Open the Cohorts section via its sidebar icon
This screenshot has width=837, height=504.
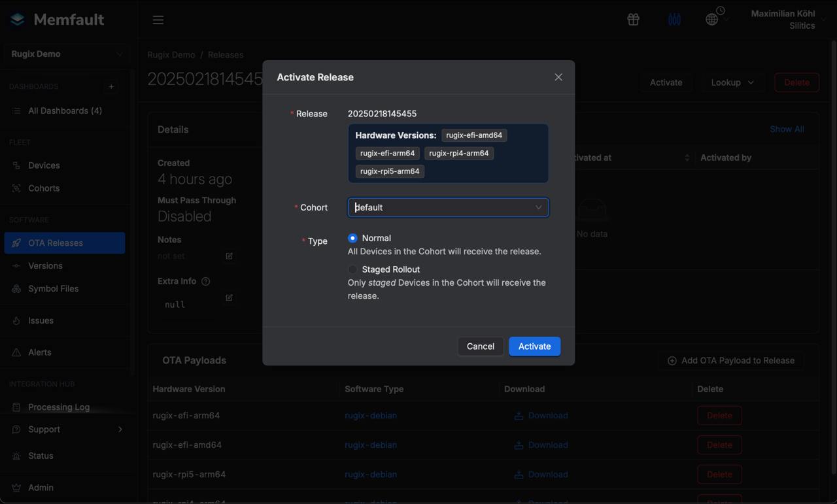[x=16, y=188]
